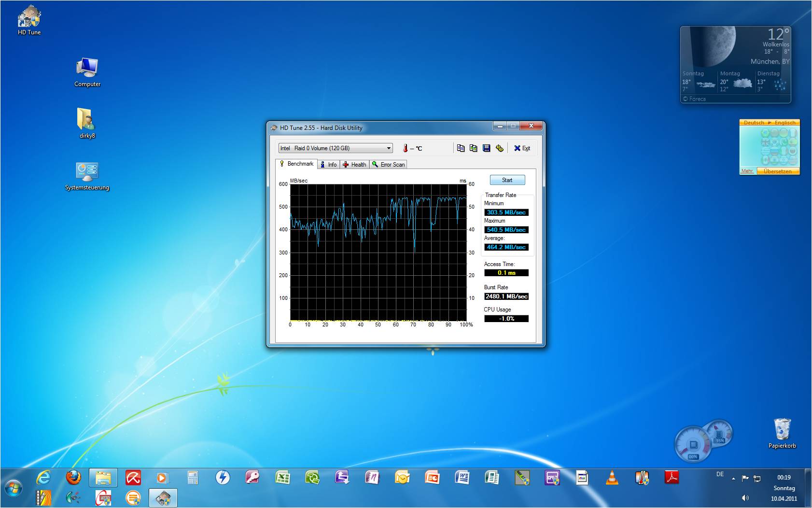Select the Systemsteuerung desktop icon
This screenshot has width=812, height=508.
coord(87,176)
